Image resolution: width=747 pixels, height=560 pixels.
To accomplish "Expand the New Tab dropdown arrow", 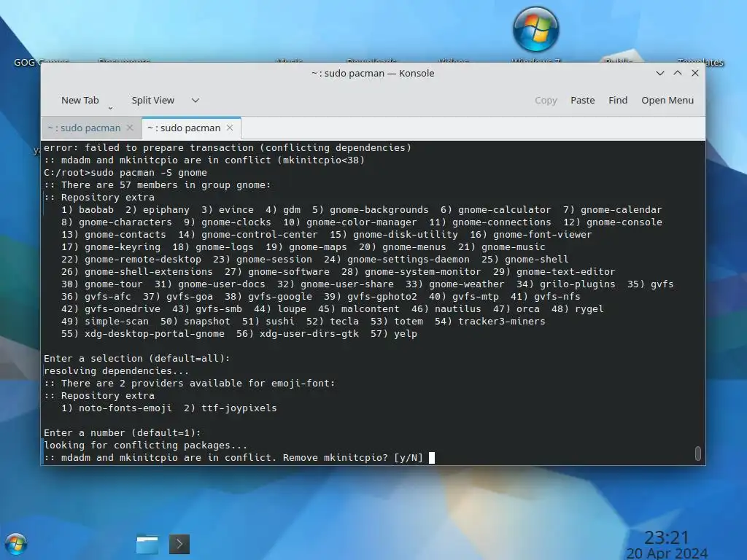I will (111, 108).
